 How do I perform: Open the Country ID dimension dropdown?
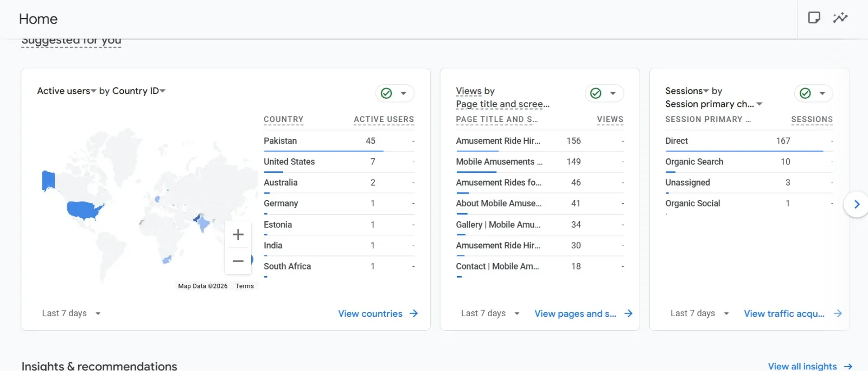(x=139, y=91)
